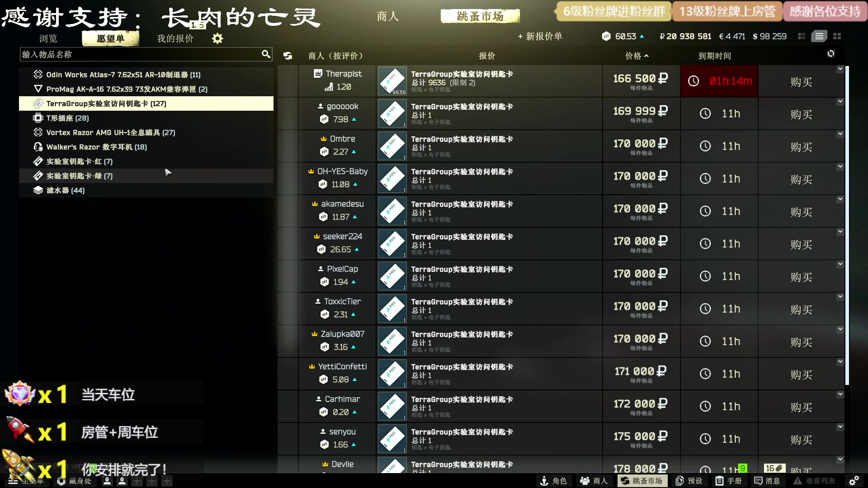Image resolution: width=868 pixels, height=488 pixels.
Task: Open wishlist settings gear icon
Action: pos(217,38)
